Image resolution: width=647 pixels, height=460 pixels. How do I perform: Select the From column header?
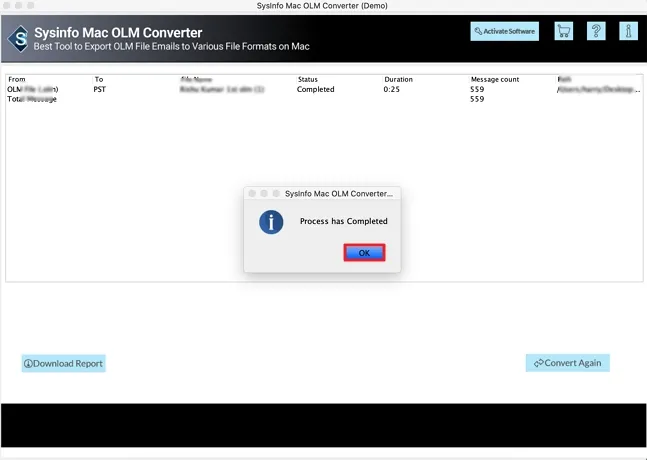click(17, 79)
